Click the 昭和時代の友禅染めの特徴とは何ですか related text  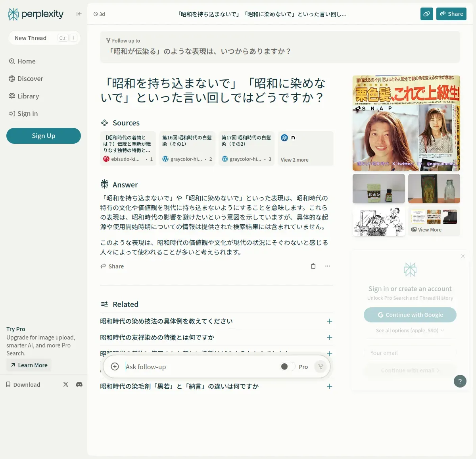tap(157, 337)
